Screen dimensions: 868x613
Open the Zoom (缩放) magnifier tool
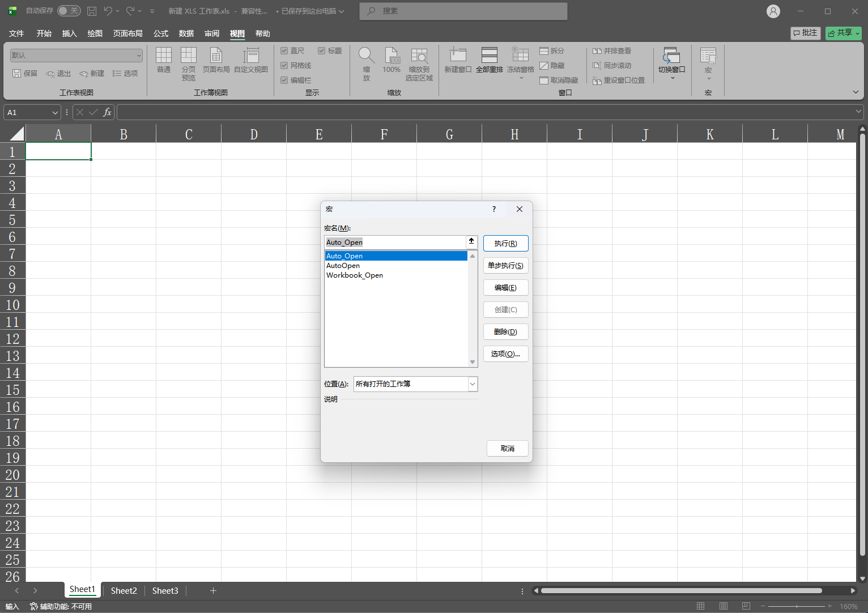(x=367, y=64)
